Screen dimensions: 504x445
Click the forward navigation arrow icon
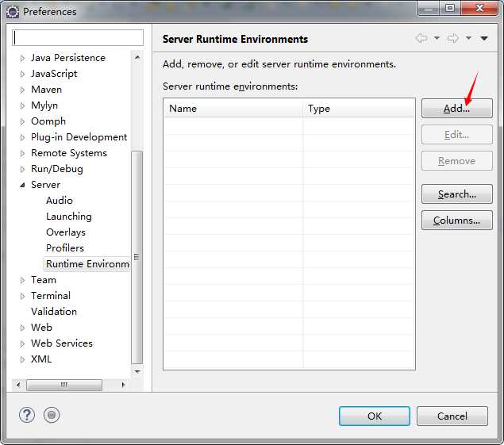pos(452,38)
